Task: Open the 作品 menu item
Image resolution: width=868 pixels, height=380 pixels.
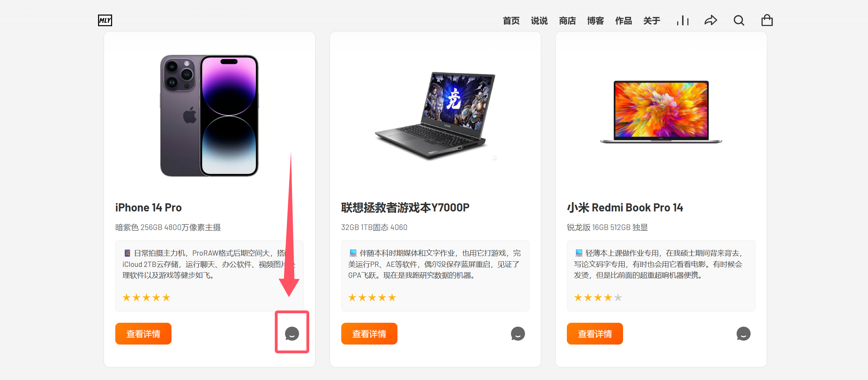Action: tap(623, 21)
